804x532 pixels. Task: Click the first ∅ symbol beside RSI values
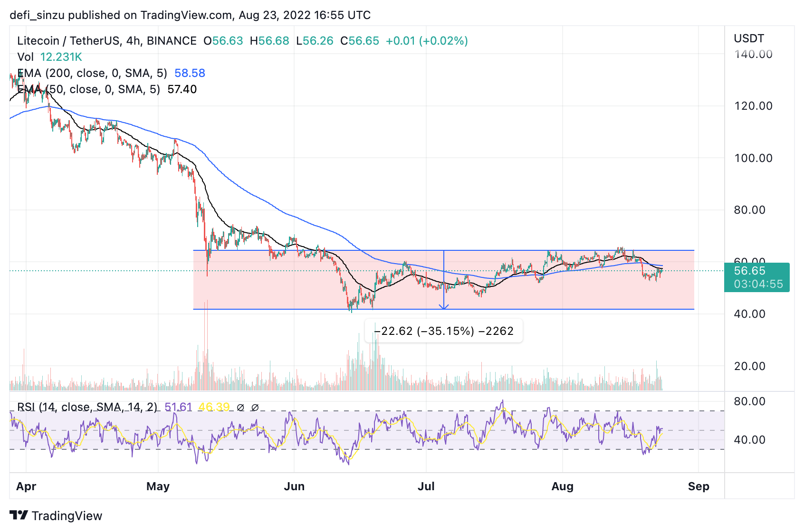pyautogui.click(x=240, y=408)
